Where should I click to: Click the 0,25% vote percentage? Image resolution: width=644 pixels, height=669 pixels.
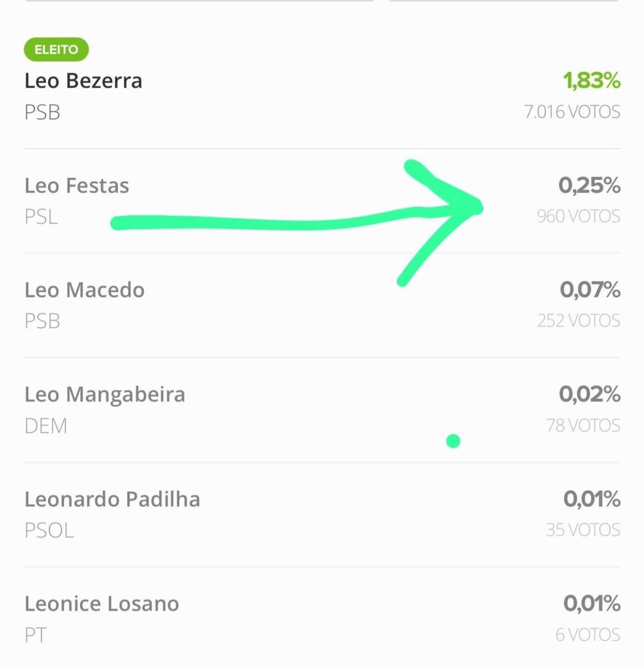(x=589, y=186)
